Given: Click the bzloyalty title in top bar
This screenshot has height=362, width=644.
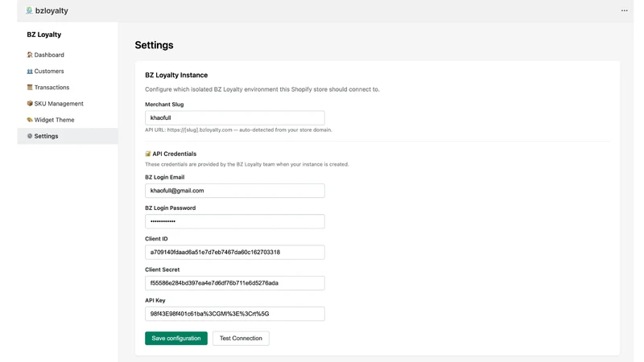Looking at the screenshot, I should [52, 10].
